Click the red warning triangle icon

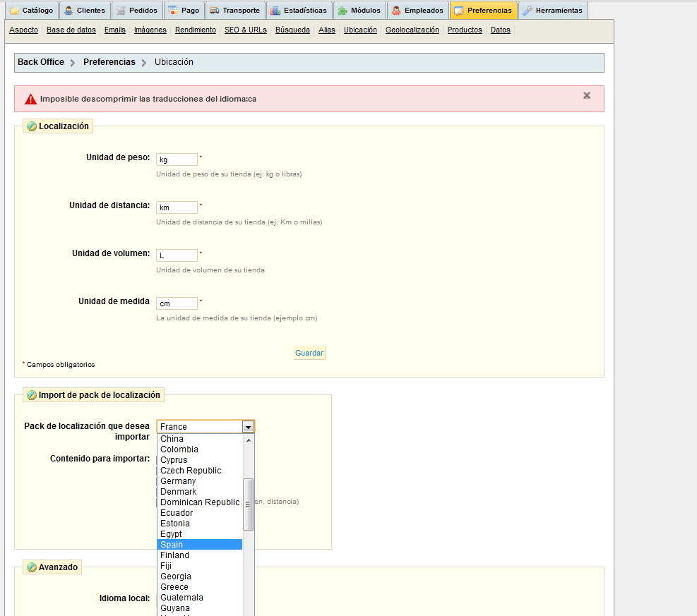coord(30,99)
